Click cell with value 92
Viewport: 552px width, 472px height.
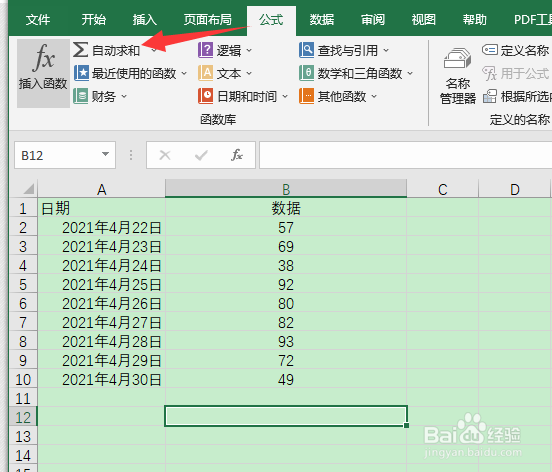[286, 284]
